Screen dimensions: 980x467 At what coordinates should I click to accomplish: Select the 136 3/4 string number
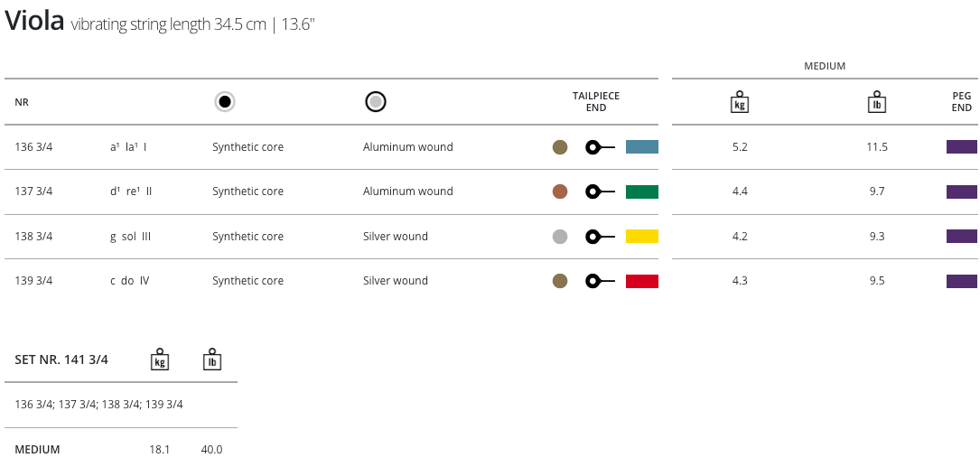point(34,147)
